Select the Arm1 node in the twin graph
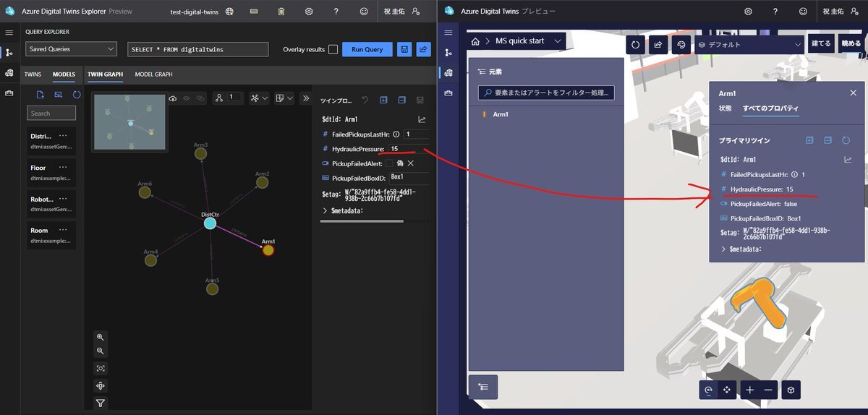 pos(268,249)
